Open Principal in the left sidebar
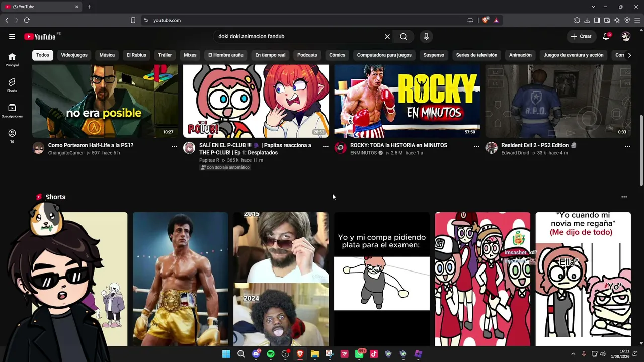This screenshot has width=644, height=362. pos(12,60)
